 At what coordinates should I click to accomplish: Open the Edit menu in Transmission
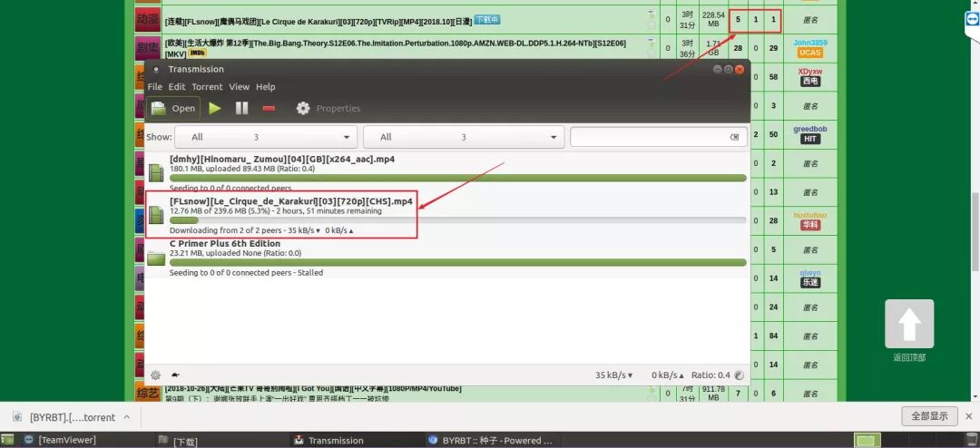177,87
